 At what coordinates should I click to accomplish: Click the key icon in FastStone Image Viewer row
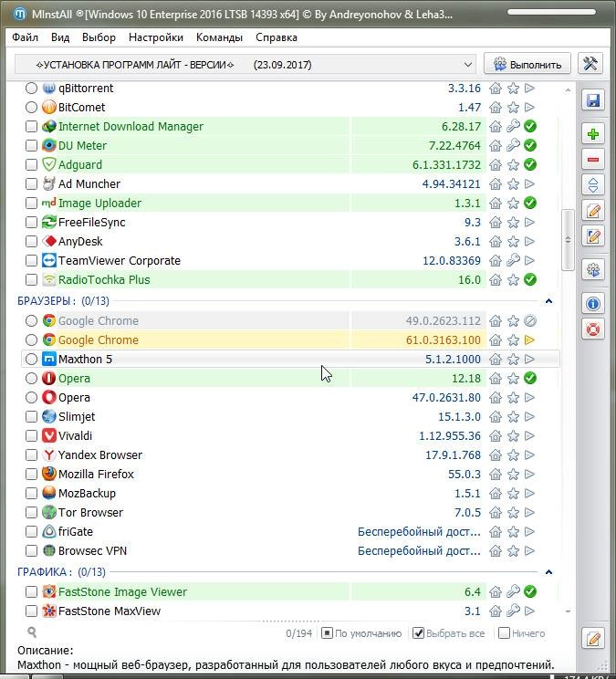[x=513, y=591]
